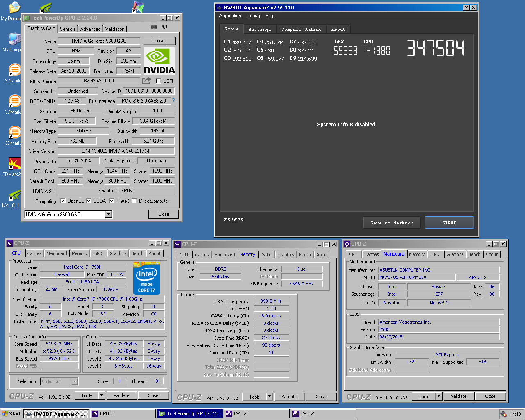Open the Help menu in Aquamark
This screenshot has height=420, width=525.
tap(270, 16)
